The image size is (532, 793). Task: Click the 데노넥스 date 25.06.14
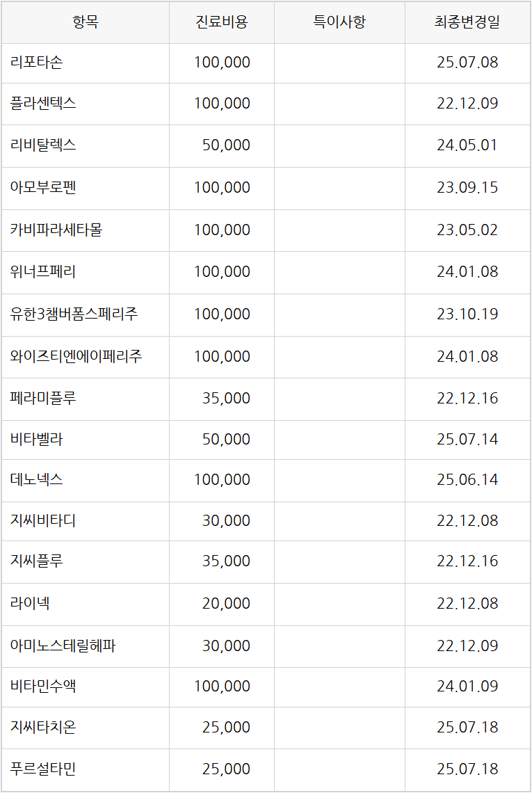(467, 480)
